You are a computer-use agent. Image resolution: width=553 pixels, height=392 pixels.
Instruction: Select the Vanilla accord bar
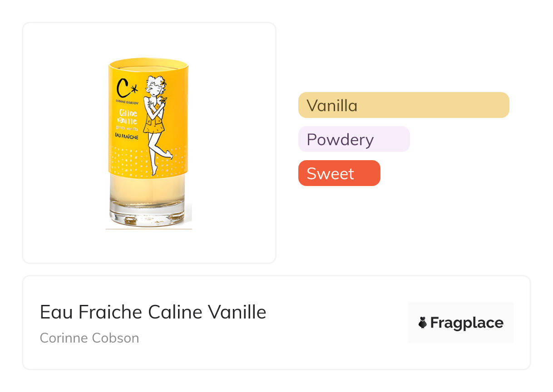pos(404,105)
